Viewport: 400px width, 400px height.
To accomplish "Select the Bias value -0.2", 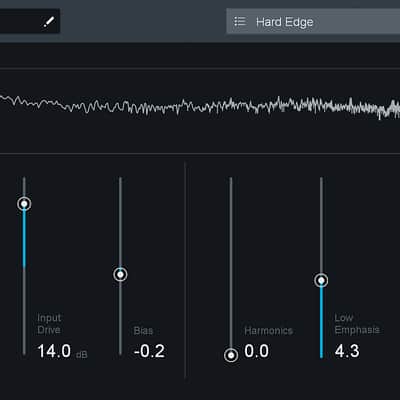I will [x=149, y=351].
